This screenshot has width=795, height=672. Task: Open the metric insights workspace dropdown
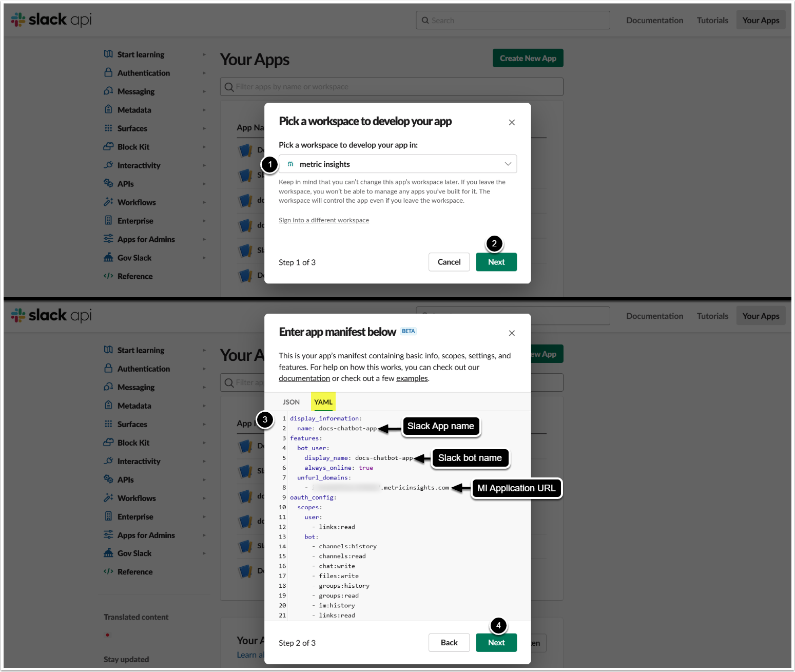[398, 164]
